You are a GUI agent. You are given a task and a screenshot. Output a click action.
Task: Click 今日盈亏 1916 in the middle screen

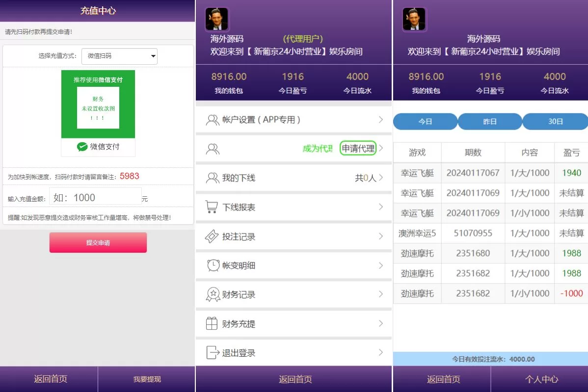[x=293, y=83]
